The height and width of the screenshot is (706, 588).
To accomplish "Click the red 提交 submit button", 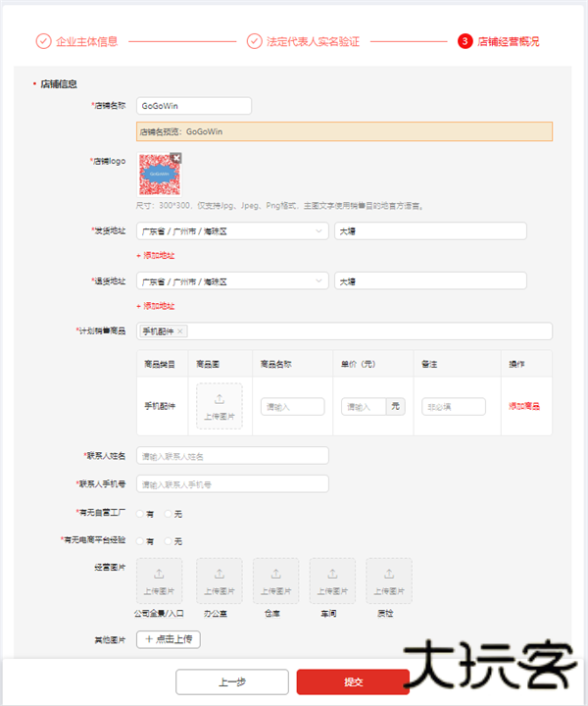I will (353, 681).
